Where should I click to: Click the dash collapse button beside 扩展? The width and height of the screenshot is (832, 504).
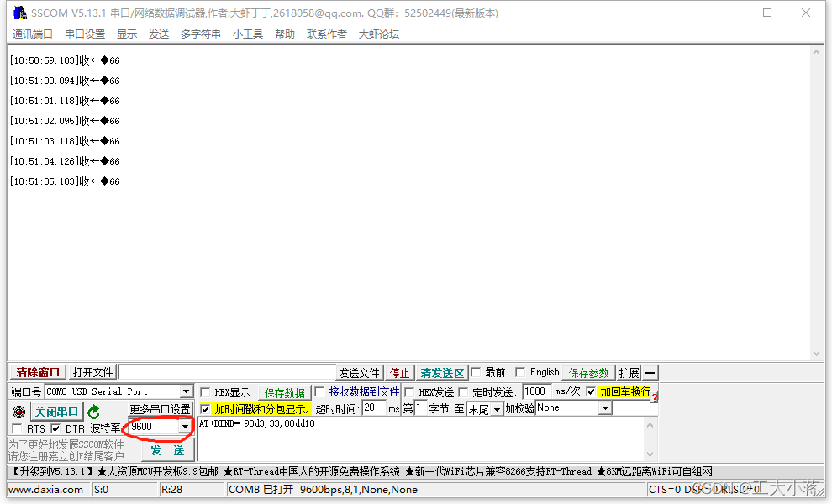coord(650,372)
